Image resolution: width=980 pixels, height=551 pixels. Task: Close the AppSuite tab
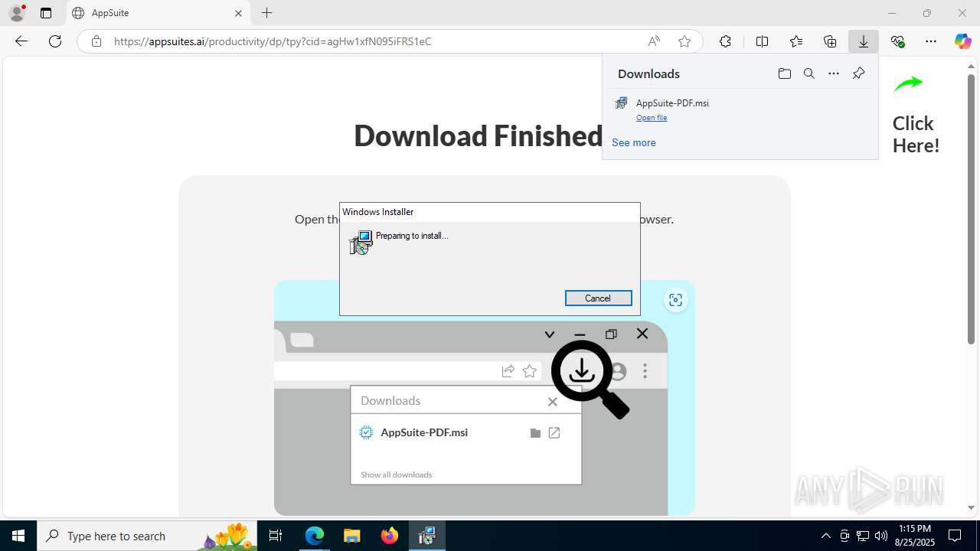pos(238,13)
